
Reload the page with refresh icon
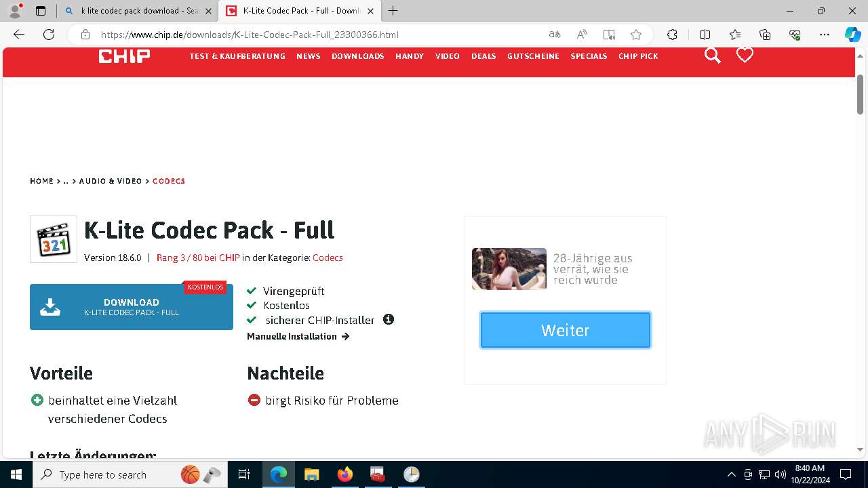click(x=49, y=35)
